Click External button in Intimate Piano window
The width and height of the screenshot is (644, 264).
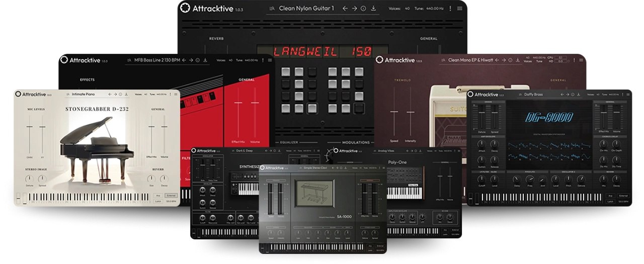[171, 195]
